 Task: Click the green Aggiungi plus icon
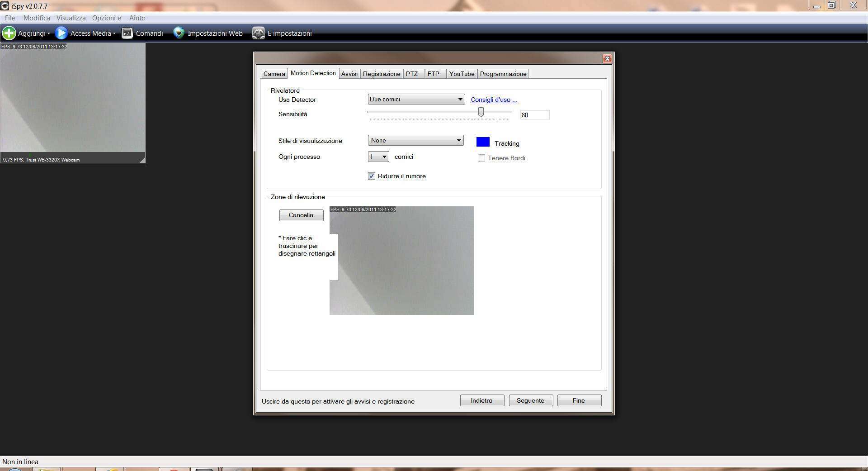(x=9, y=33)
